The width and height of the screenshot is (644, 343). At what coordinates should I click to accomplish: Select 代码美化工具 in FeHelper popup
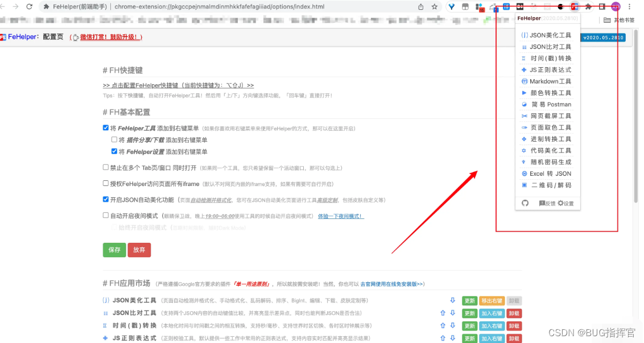(547, 150)
